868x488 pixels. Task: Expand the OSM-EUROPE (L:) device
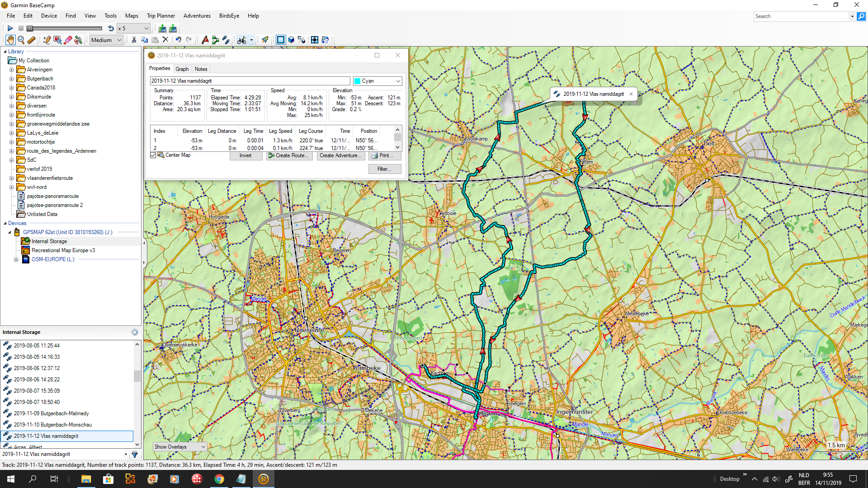coord(16,259)
